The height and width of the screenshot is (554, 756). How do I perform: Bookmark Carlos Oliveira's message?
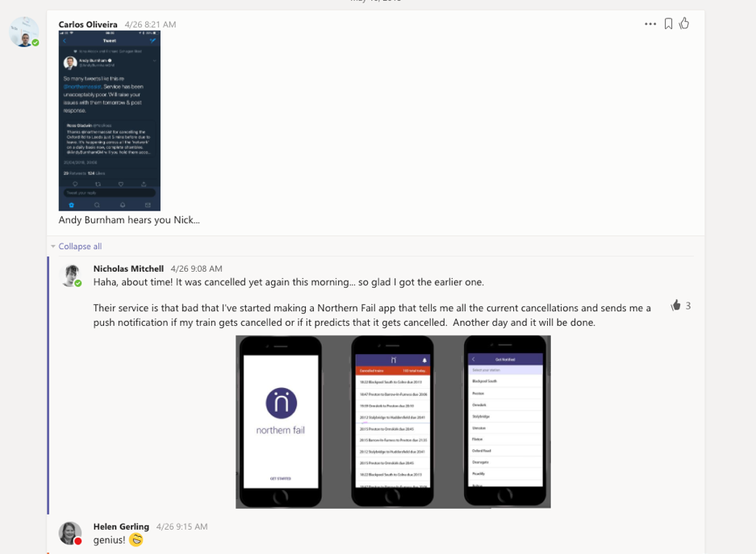click(x=668, y=23)
